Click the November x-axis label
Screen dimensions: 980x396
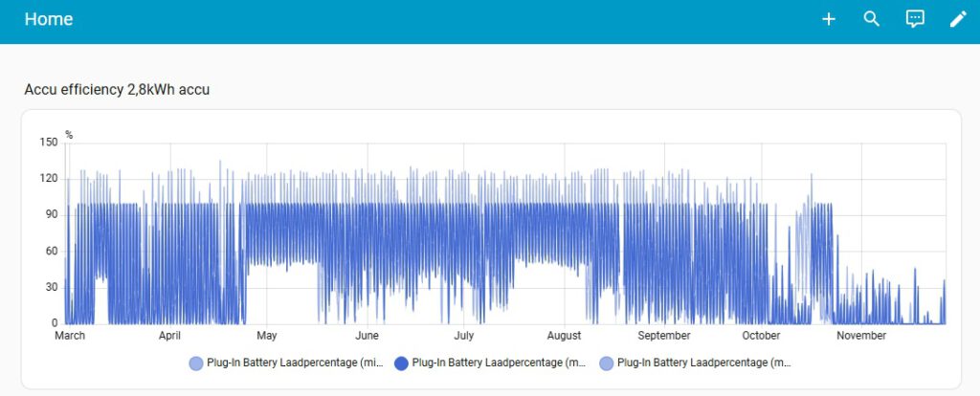[861, 336]
